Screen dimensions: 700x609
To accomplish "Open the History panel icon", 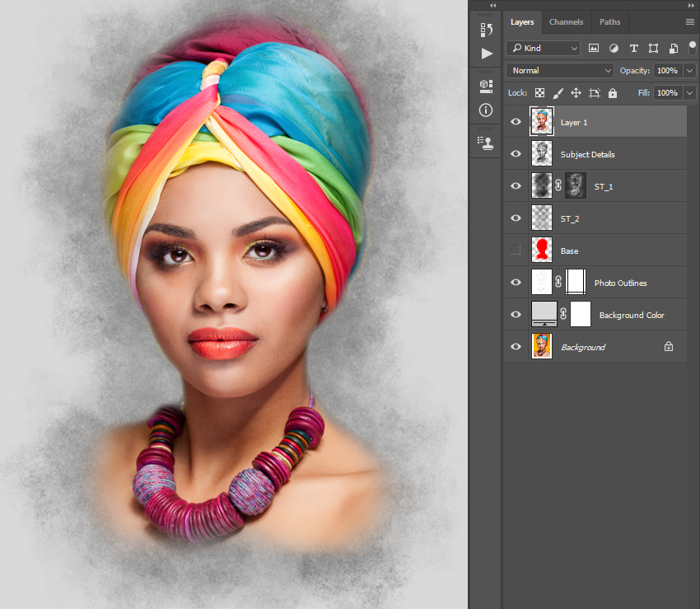I will click(486, 29).
